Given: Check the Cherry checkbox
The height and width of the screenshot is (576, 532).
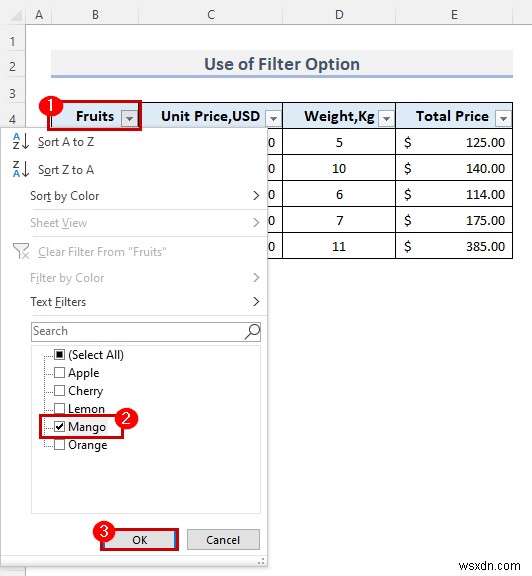Looking at the screenshot, I should pyautogui.click(x=60, y=390).
